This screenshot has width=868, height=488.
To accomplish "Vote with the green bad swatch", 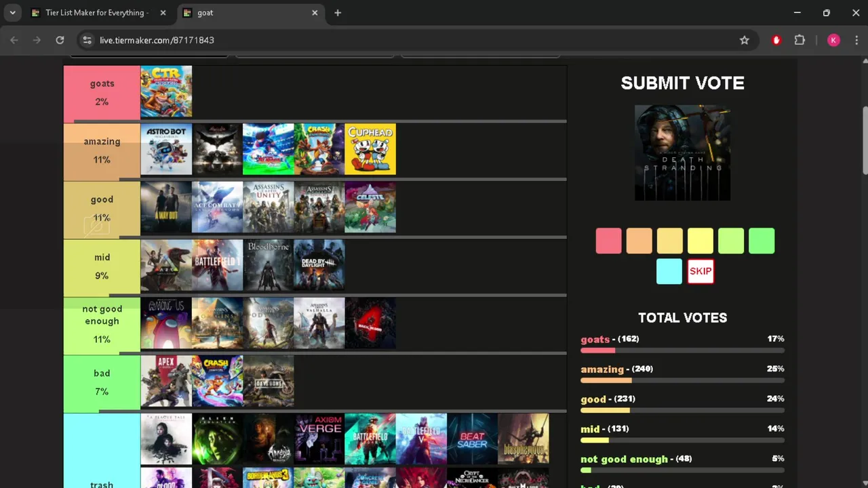I will pos(762,241).
